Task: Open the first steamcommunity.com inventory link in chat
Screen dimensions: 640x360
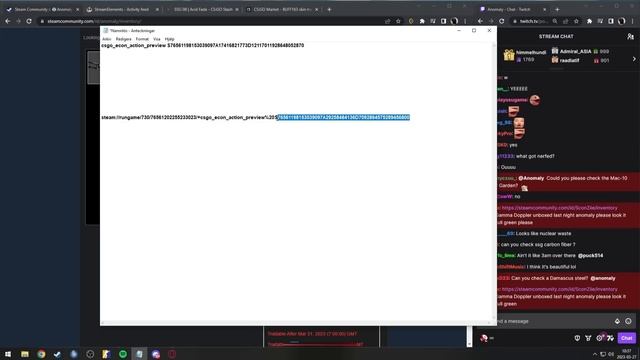Action: point(560,208)
